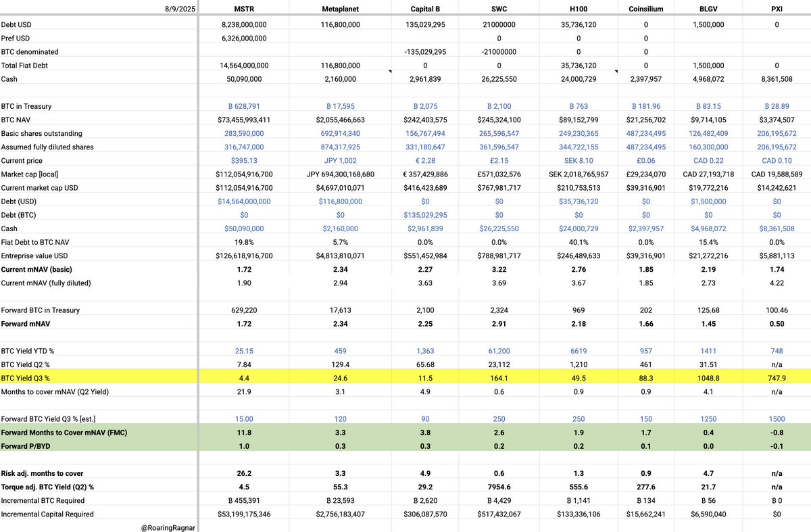Click BLGV's Forward BTC Yield 1250 value
This screenshot has height=532, width=811.
tap(708, 418)
